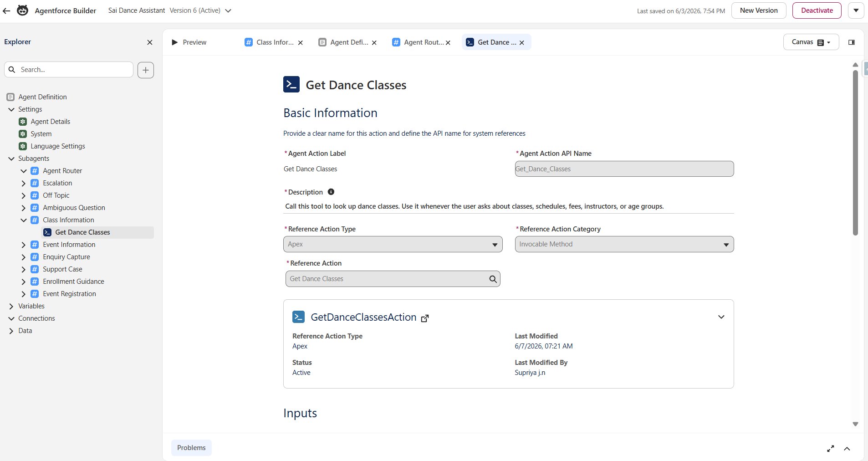Open the Reference Action Type dropdown
Viewport: 868px width, 461px height.
393,244
